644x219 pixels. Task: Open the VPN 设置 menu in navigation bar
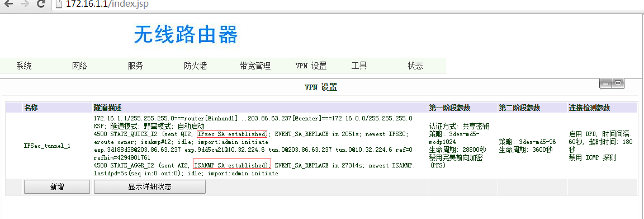coord(311,66)
